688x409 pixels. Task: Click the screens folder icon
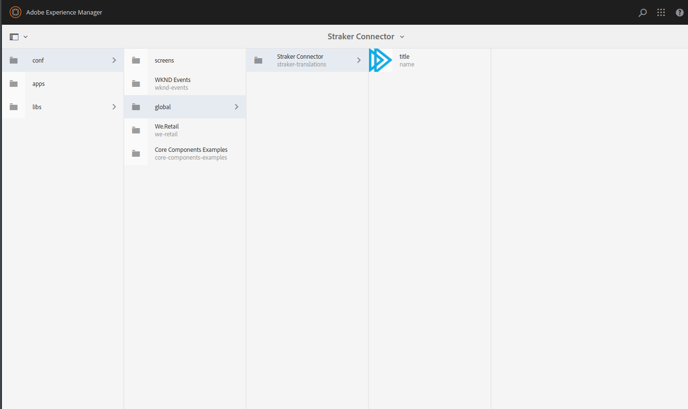[x=136, y=60]
